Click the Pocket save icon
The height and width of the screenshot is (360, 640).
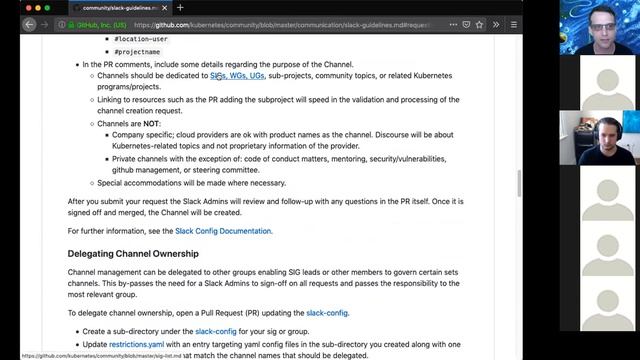[x=466, y=25]
